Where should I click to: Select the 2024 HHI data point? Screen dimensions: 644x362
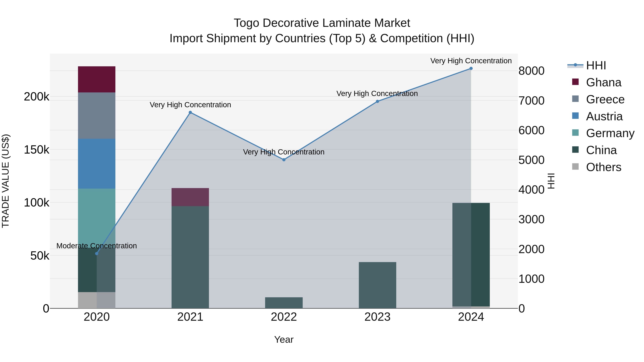tap(471, 68)
